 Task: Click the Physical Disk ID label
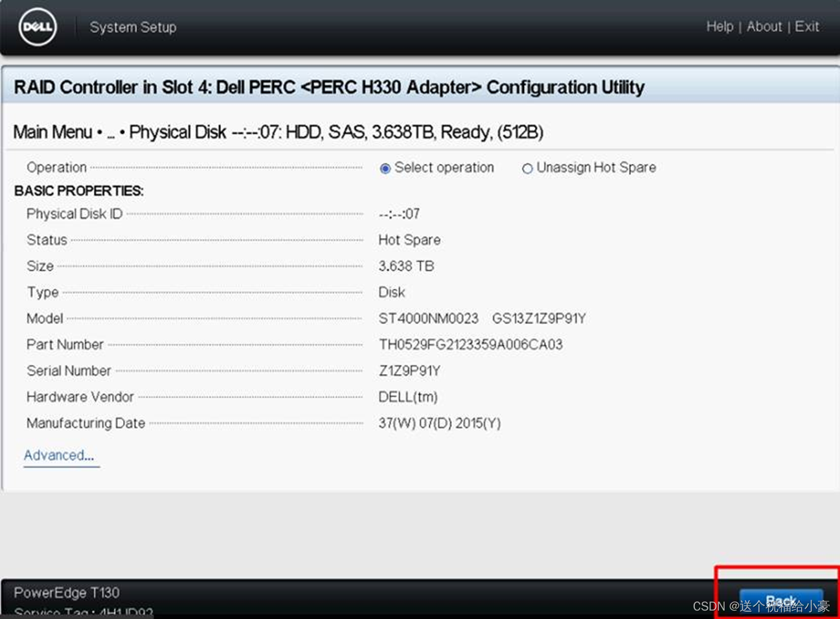pos(74,214)
